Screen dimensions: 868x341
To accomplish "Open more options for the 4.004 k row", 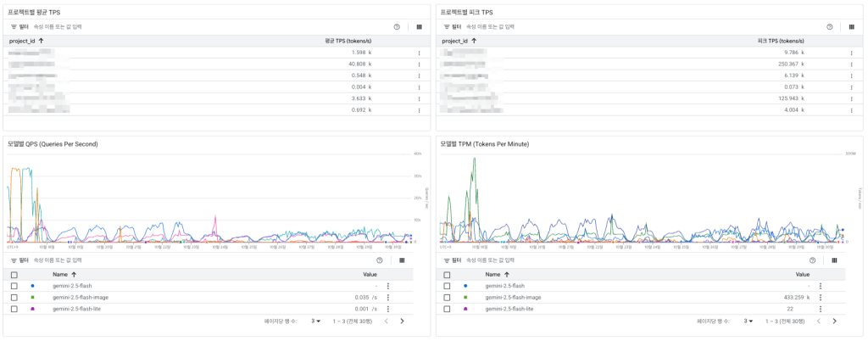I will 851,110.
